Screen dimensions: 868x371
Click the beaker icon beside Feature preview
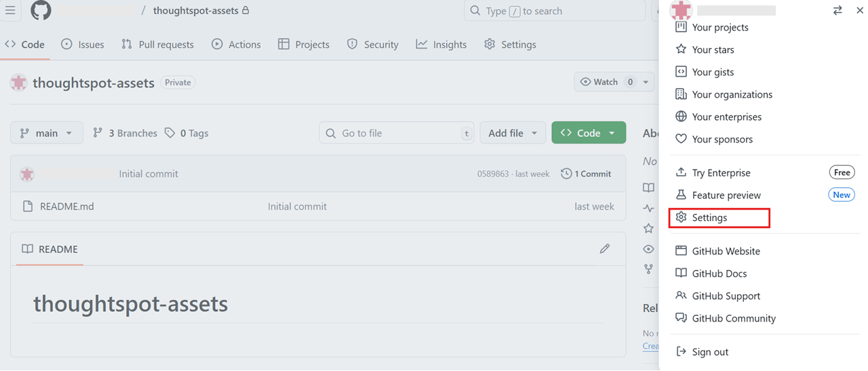coord(681,195)
